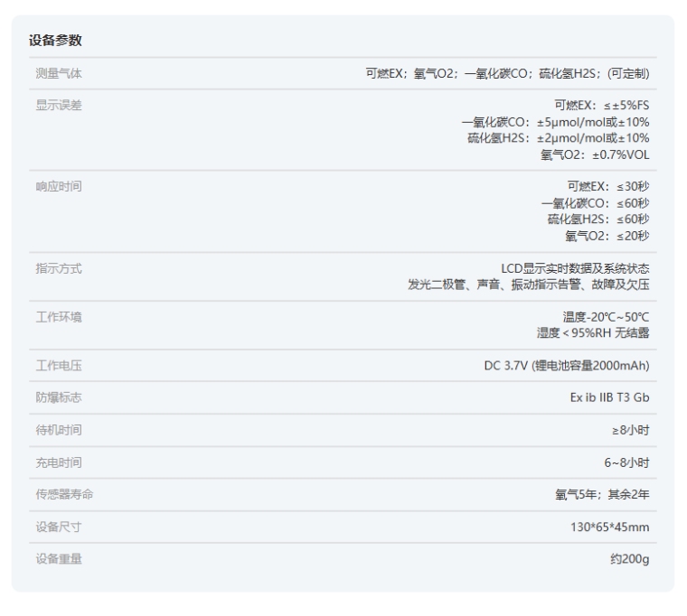
Task: Select the 指示方式 row label
Action: pos(59,268)
